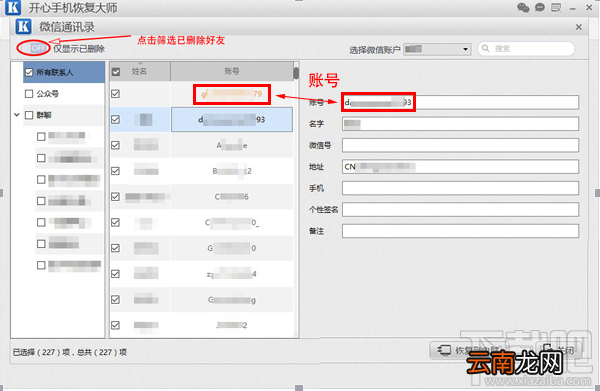
Task: Select the account cell ending in 0_
Action: click(x=232, y=222)
